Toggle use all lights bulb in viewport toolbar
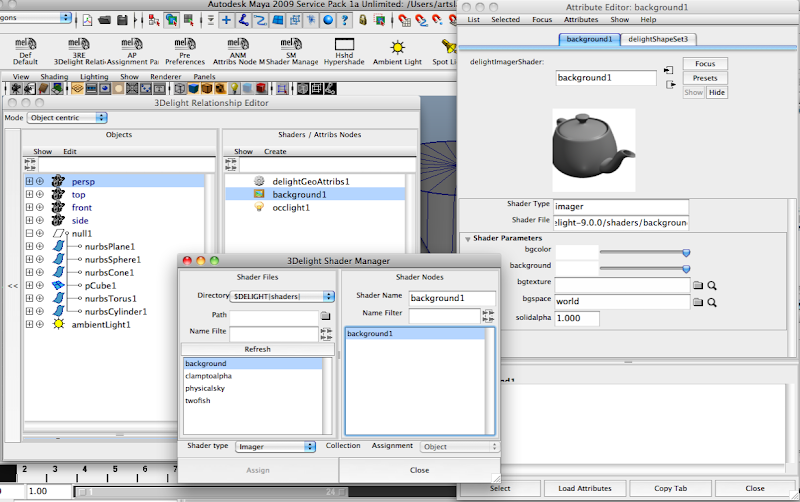Image resolution: width=800 pixels, height=502 pixels. coord(234,88)
